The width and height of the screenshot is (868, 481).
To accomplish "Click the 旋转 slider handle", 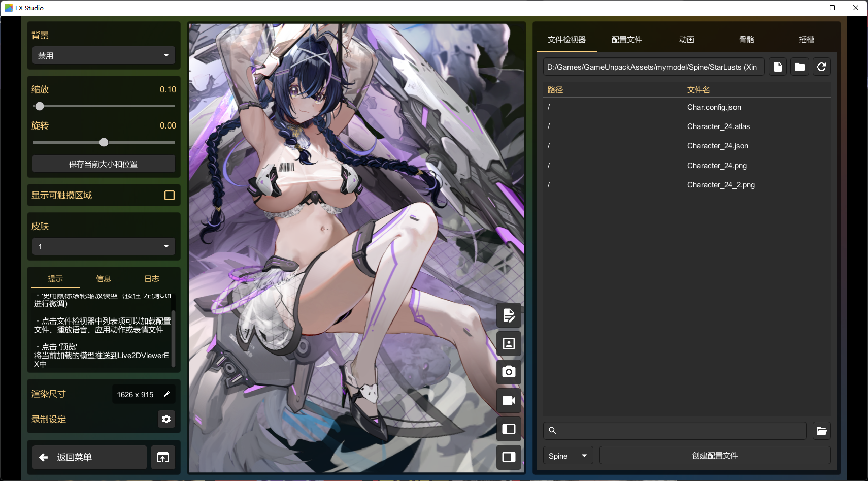I will click(104, 142).
